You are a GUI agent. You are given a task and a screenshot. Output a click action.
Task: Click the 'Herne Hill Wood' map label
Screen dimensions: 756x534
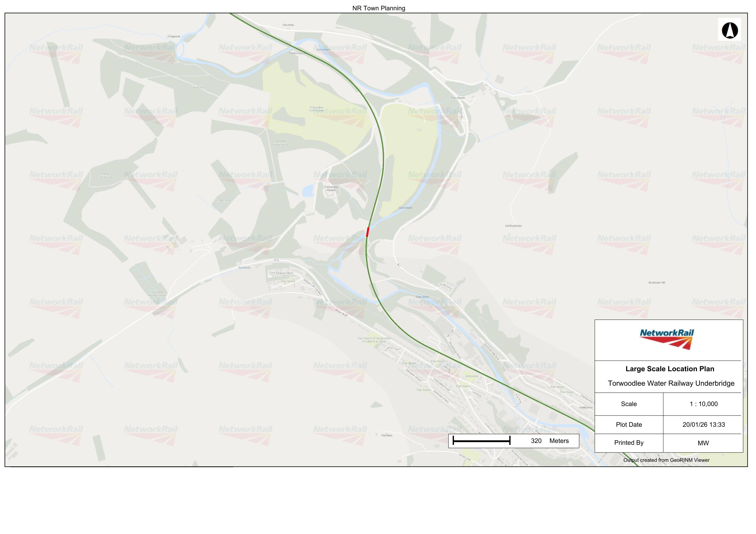[105, 176]
